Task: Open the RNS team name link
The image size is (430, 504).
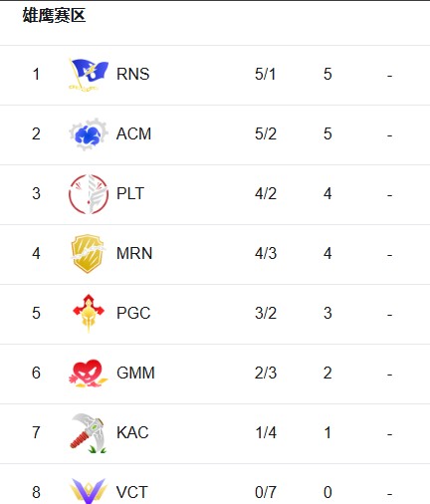Action: click(132, 74)
